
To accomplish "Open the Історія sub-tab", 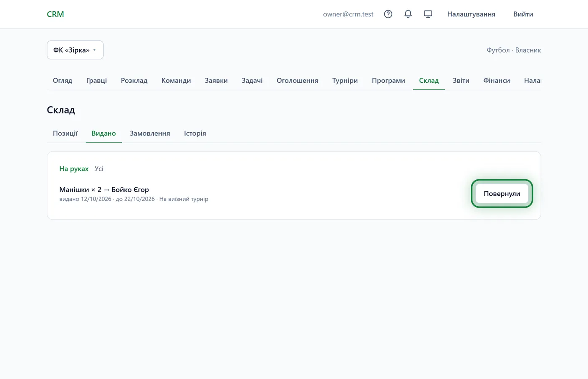I will 195,133.
